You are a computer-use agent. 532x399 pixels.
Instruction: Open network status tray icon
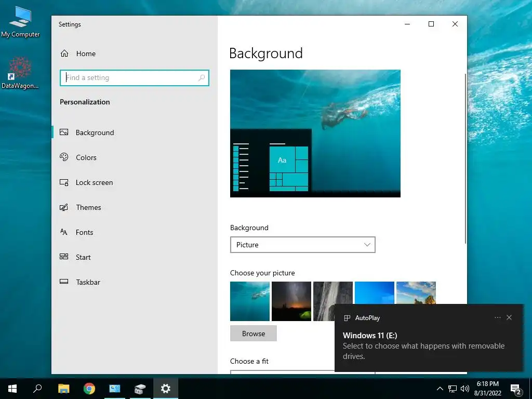tap(453, 389)
